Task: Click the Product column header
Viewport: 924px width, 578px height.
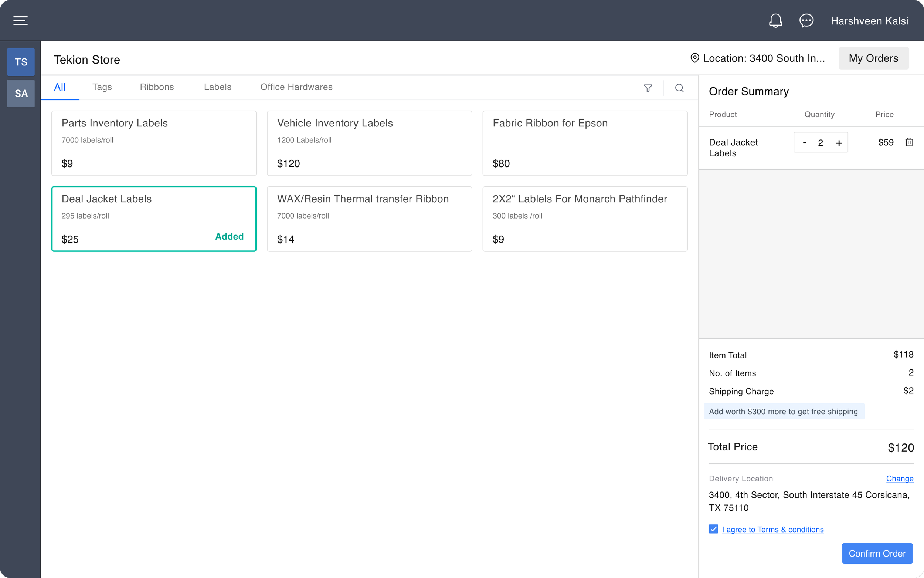Action: pyautogui.click(x=723, y=114)
